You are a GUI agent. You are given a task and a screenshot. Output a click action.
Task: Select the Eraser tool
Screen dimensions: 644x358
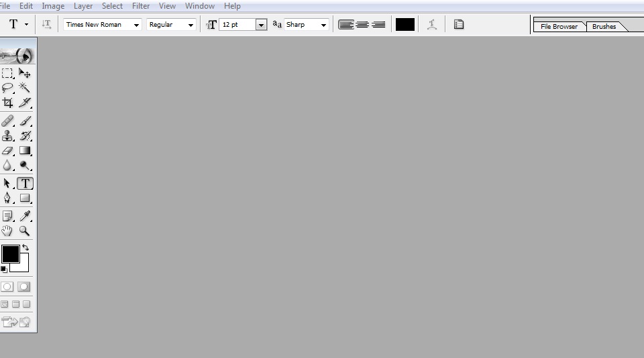click(7, 151)
